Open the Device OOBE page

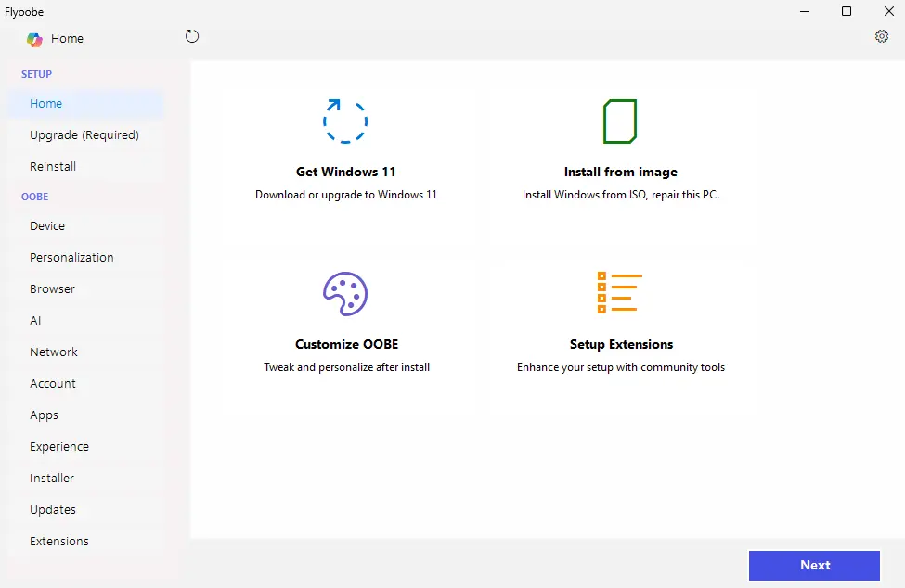coord(85,226)
